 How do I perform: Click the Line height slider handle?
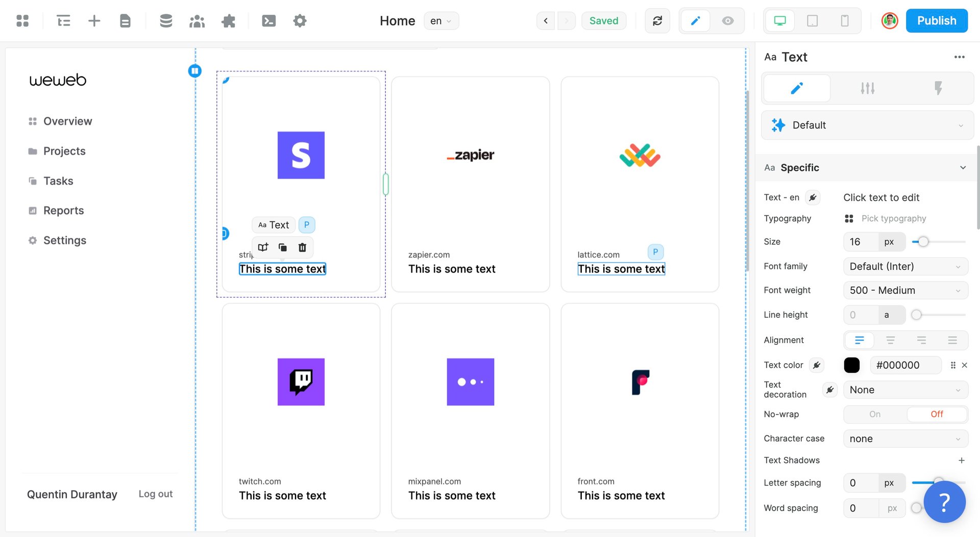917,315
